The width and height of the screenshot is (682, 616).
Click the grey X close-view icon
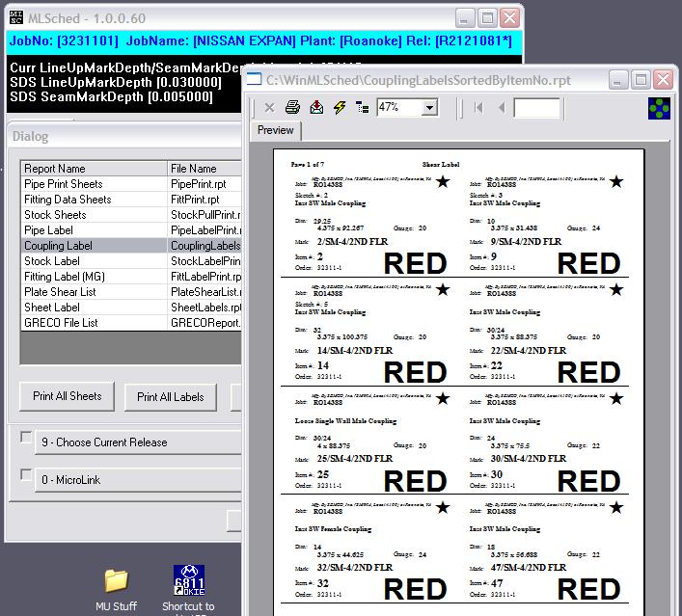[x=269, y=108]
